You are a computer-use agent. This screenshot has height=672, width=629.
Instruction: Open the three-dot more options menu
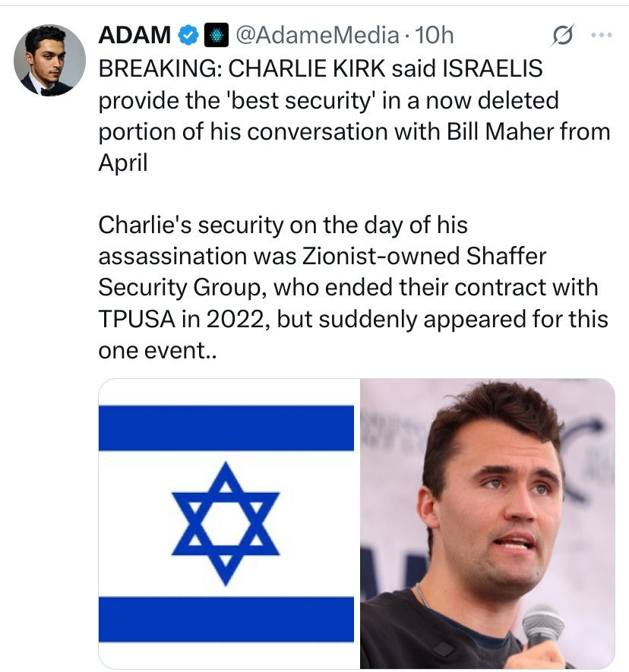click(601, 35)
